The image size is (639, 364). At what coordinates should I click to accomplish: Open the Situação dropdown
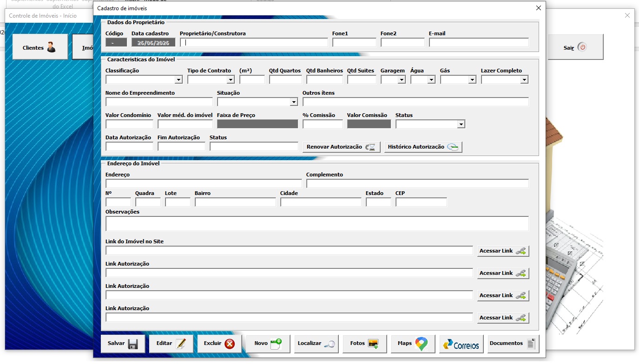(294, 102)
